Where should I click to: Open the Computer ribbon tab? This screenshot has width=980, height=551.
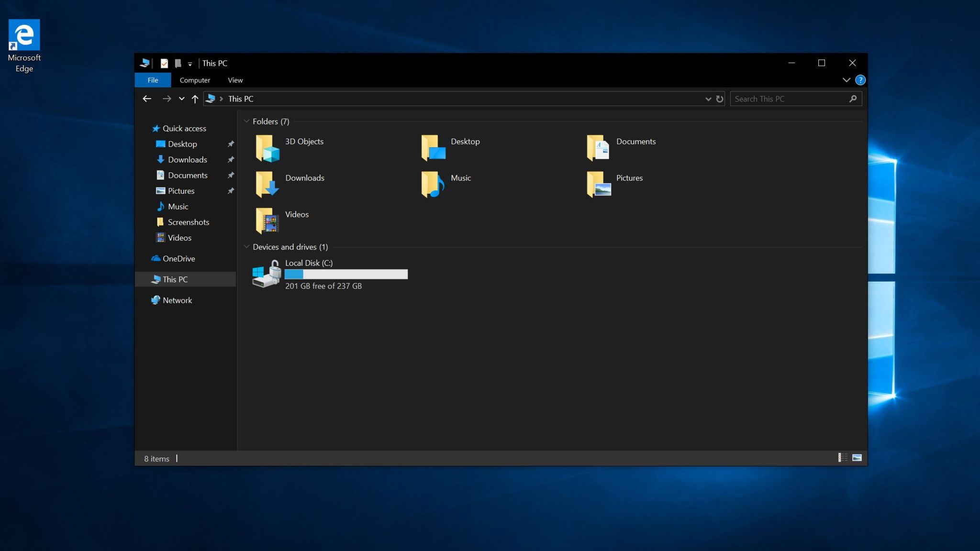(195, 80)
